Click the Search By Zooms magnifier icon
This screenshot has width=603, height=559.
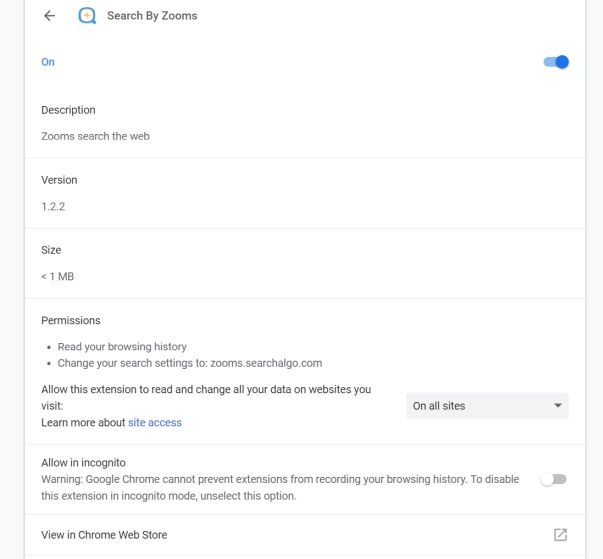click(x=87, y=17)
